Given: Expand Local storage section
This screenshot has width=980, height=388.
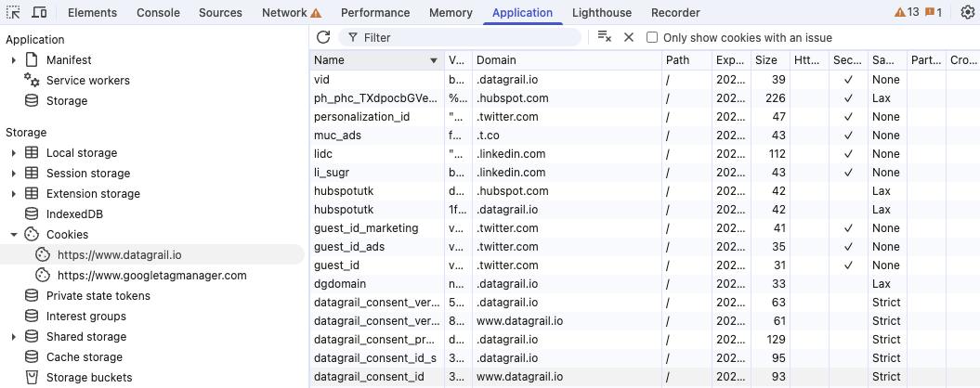Looking at the screenshot, I should click(x=14, y=153).
